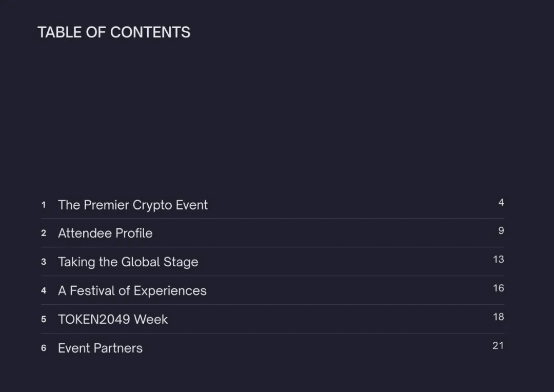Click page number 16 beside Festival entry
554x392 pixels.
tap(499, 288)
